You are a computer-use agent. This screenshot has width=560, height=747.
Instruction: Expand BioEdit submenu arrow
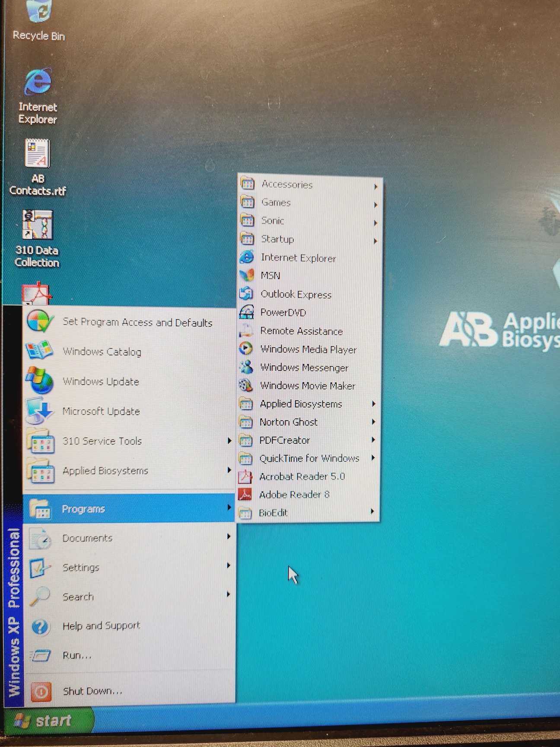click(372, 511)
